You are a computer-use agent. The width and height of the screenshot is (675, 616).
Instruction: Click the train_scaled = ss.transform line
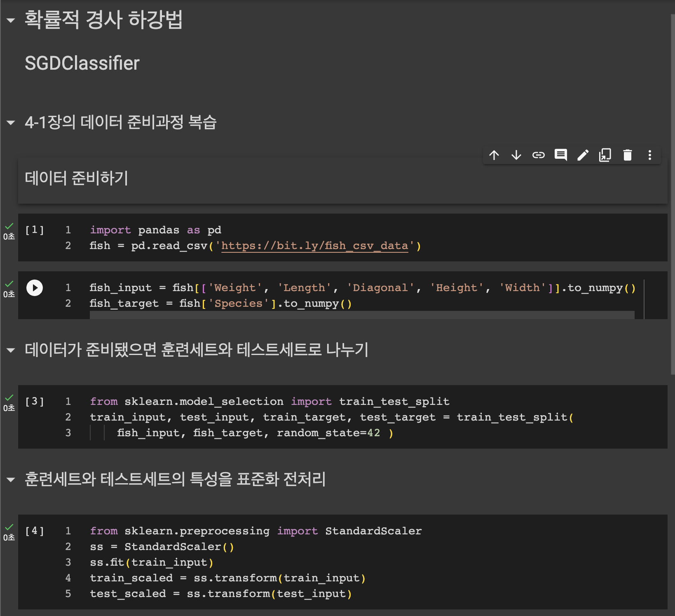[x=228, y=578]
